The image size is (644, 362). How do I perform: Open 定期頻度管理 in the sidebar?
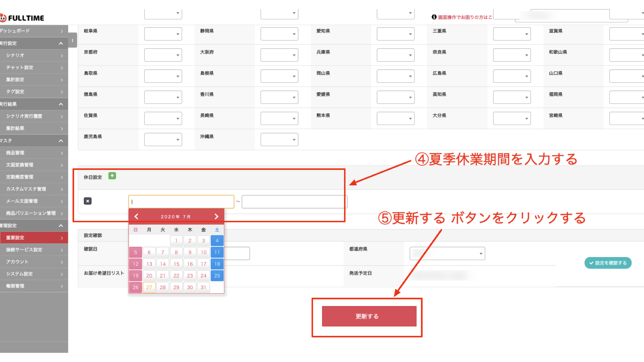(x=34, y=177)
